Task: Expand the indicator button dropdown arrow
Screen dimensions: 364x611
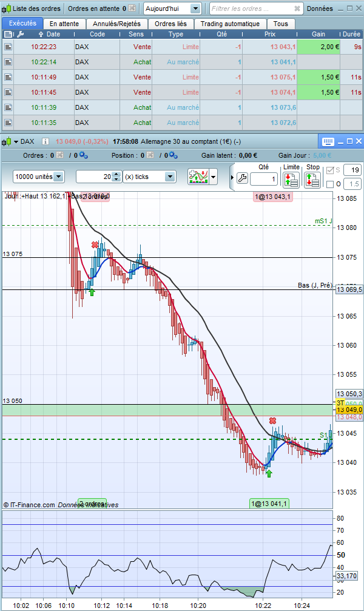Action: (213, 177)
